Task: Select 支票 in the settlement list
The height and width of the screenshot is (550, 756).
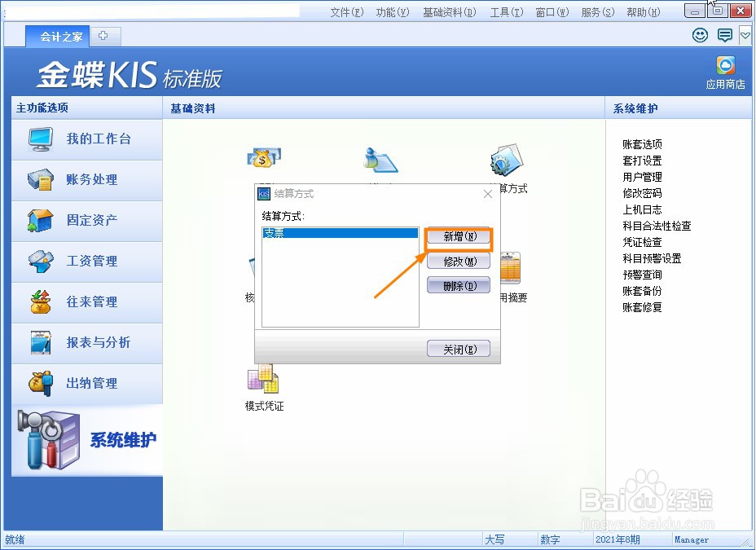Action: pyautogui.click(x=340, y=233)
